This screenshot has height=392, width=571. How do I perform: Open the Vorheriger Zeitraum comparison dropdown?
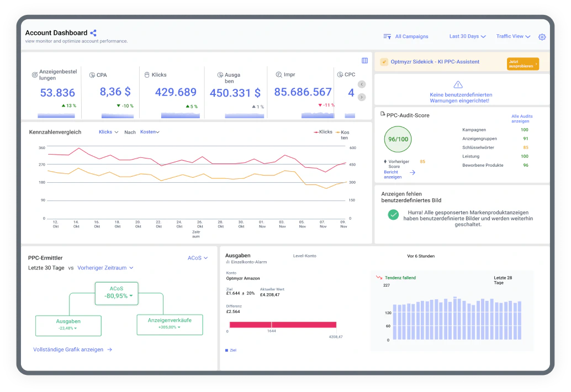pos(105,268)
